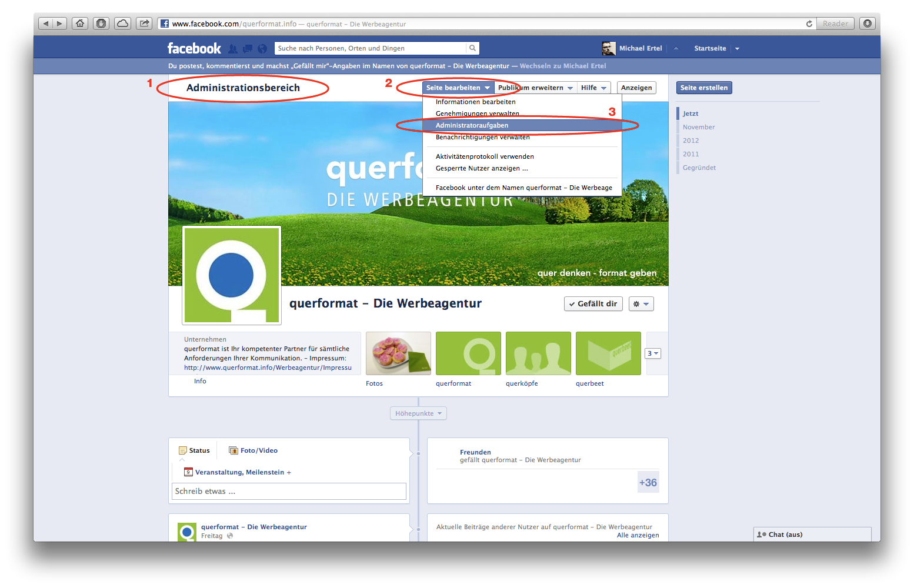Click the querformat page profile picture
This screenshot has width=914, height=588.
click(x=232, y=275)
